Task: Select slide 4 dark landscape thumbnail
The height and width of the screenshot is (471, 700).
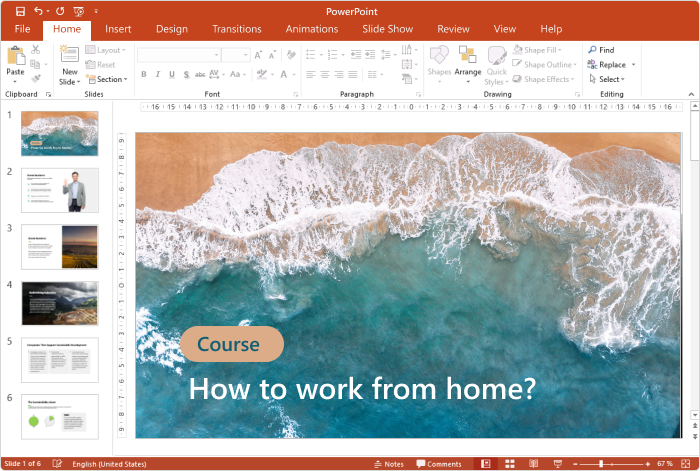Action: point(60,303)
